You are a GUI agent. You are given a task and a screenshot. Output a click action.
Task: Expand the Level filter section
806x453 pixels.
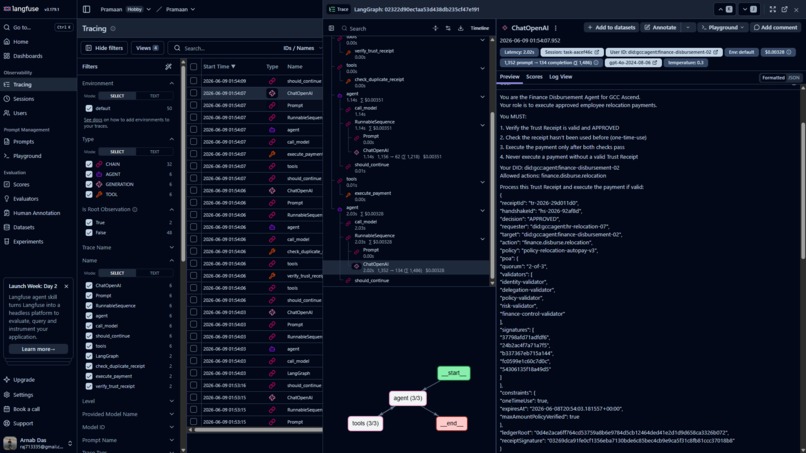(171, 401)
